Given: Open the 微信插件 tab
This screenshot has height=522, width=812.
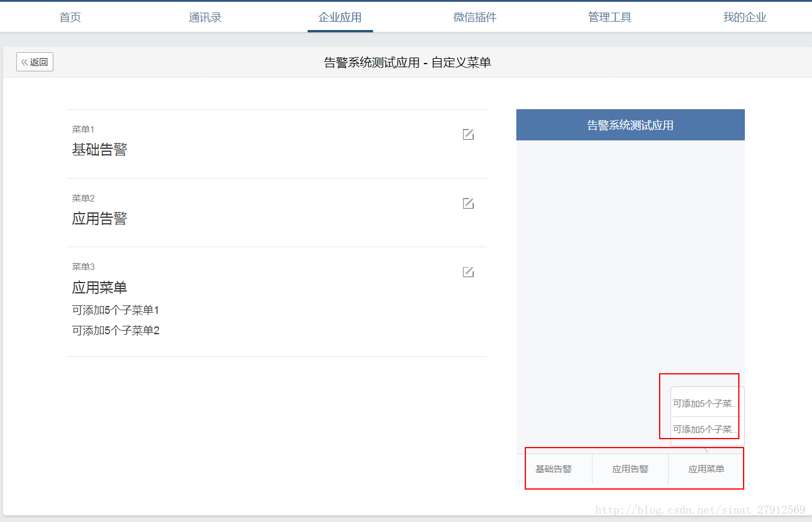Looking at the screenshot, I should pyautogui.click(x=475, y=17).
